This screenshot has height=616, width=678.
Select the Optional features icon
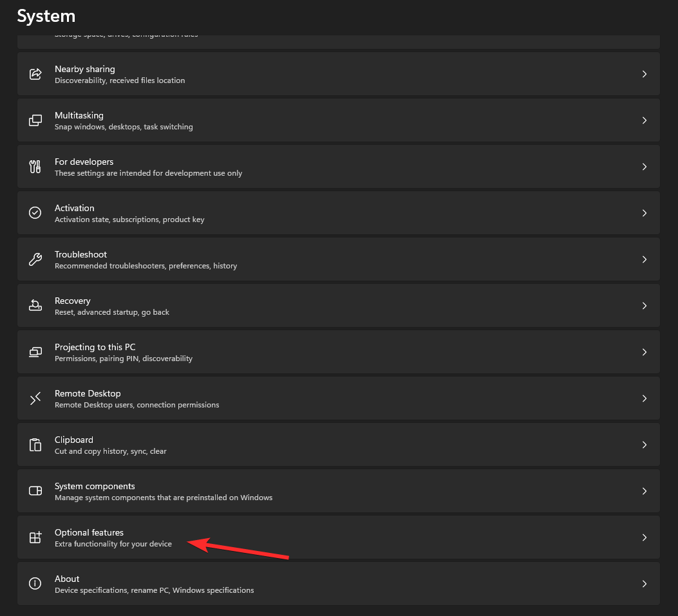click(35, 537)
